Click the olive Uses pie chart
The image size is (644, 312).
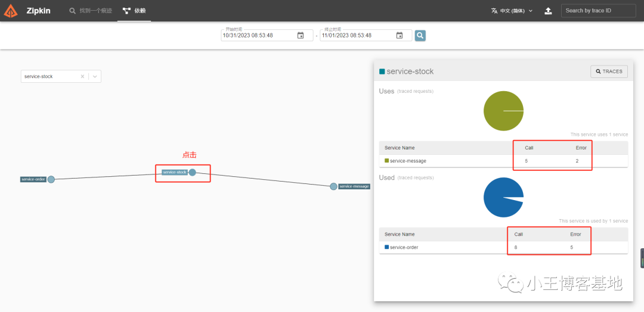click(503, 111)
